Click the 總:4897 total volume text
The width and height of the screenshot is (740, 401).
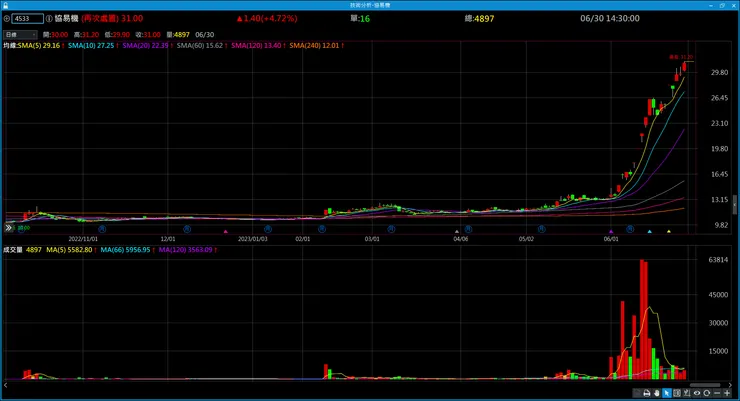pos(479,18)
